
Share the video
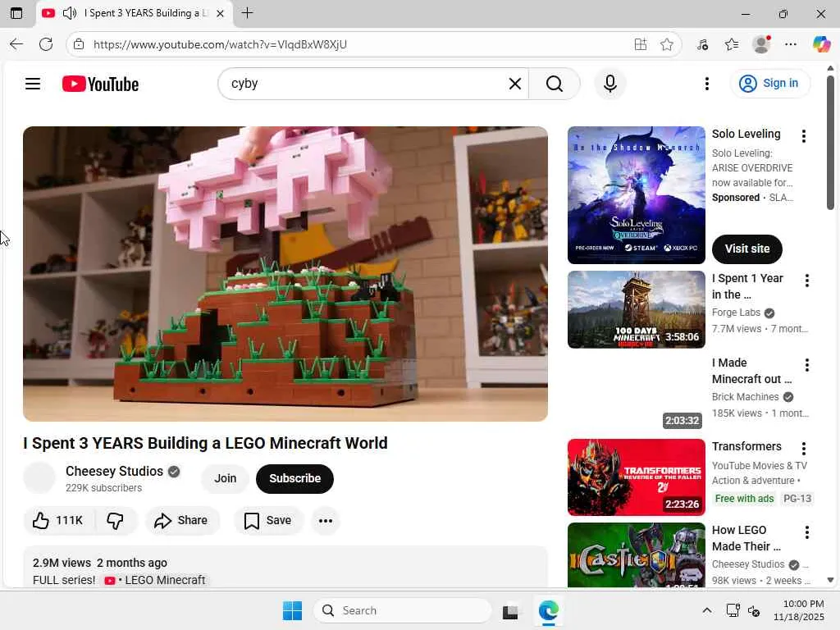(x=181, y=520)
